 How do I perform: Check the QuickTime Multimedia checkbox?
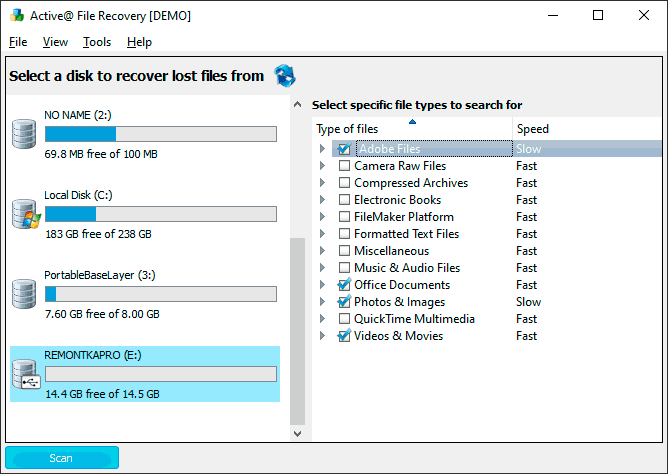(x=344, y=319)
